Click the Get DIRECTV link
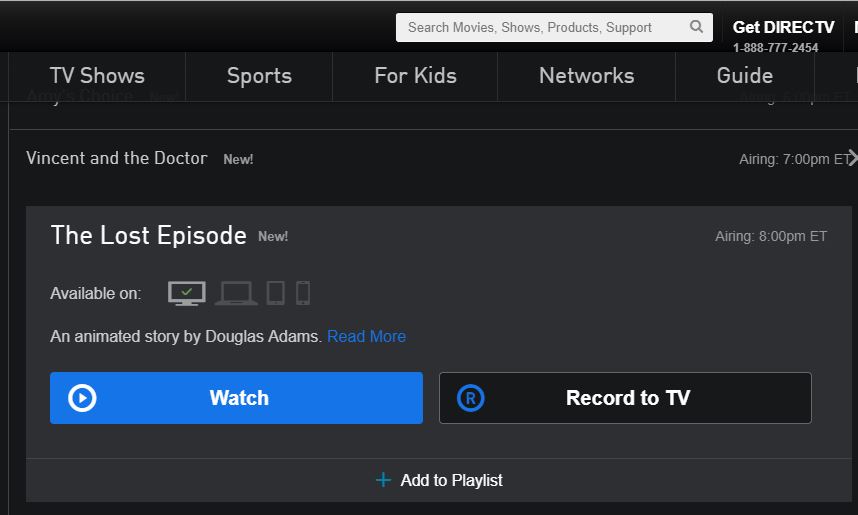The width and height of the screenshot is (858, 515). coord(783,27)
